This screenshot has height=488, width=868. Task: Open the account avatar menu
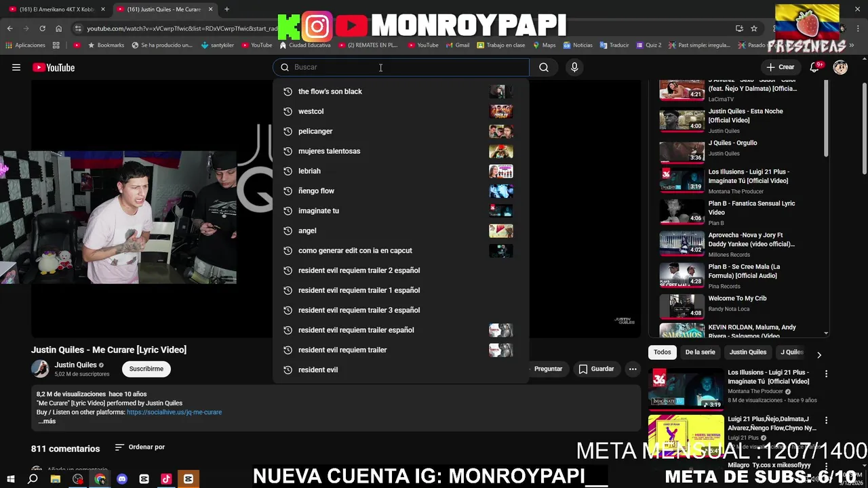(x=840, y=67)
